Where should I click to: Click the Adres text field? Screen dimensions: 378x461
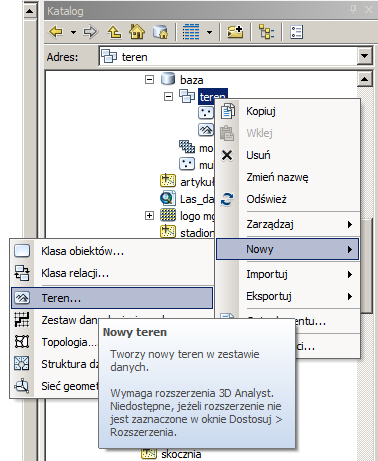point(228,56)
